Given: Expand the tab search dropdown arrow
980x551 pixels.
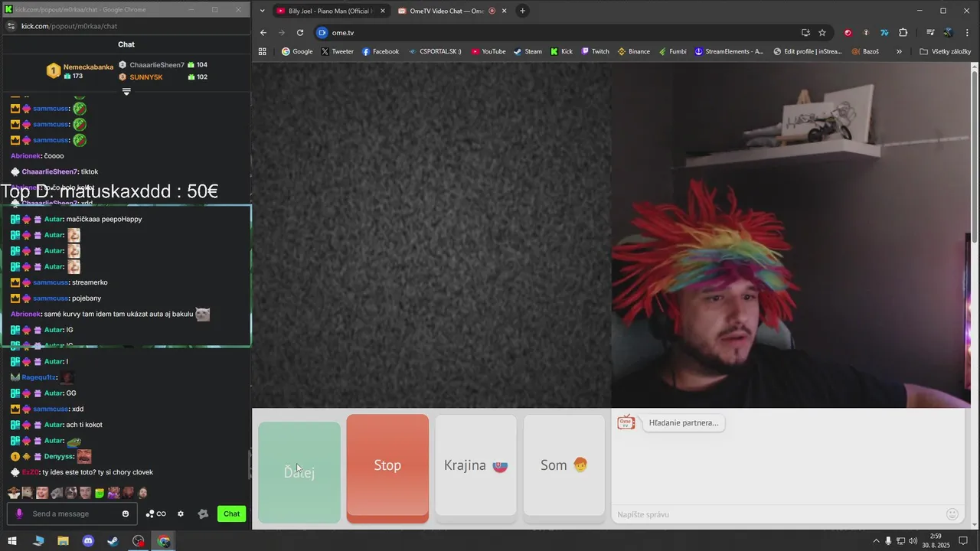Looking at the screenshot, I should pyautogui.click(x=263, y=11).
